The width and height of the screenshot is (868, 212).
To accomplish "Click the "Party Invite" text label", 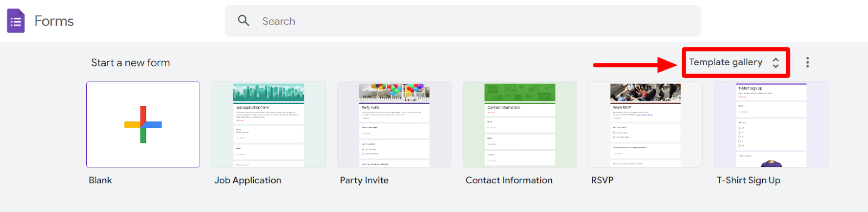I will (x=364, y=180).
